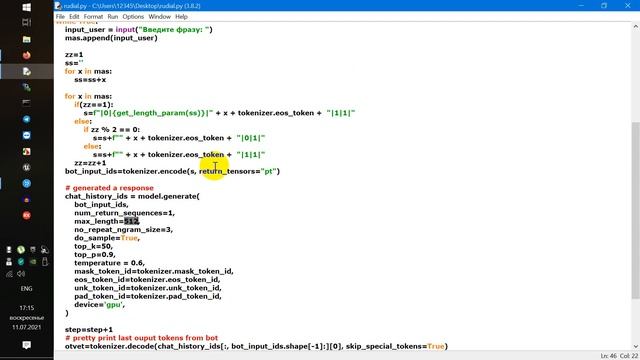
Task: Click the device='gpu', line
Action: [x=100, y=305]
